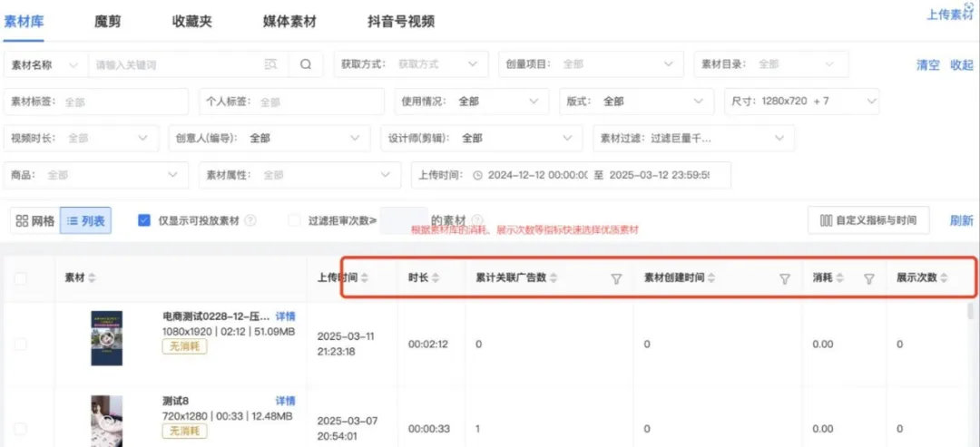The image size is (980, 447).
Task: Open thumbnail of 电商测试0228 video
Action: pyautogui.click(x=106, y=337)
